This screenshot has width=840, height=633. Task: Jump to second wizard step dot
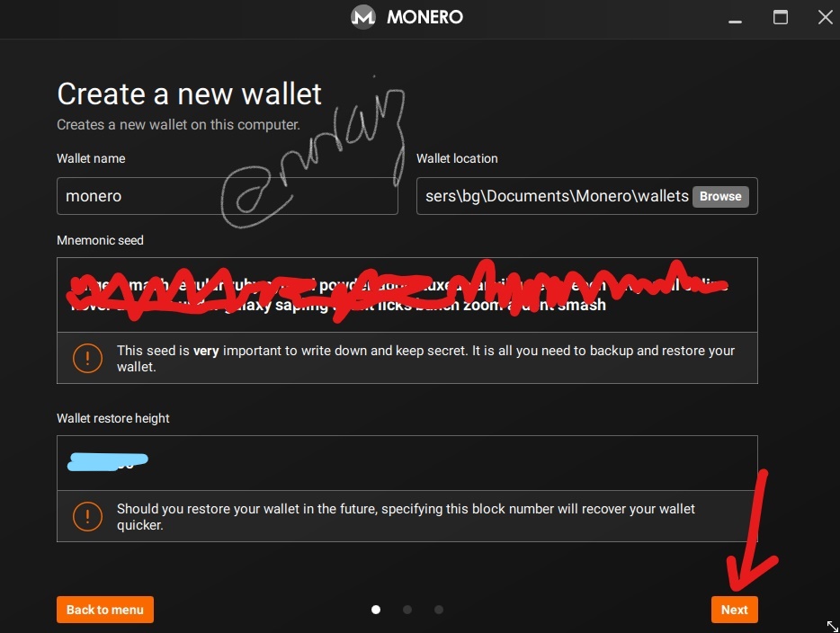(407, 610)
